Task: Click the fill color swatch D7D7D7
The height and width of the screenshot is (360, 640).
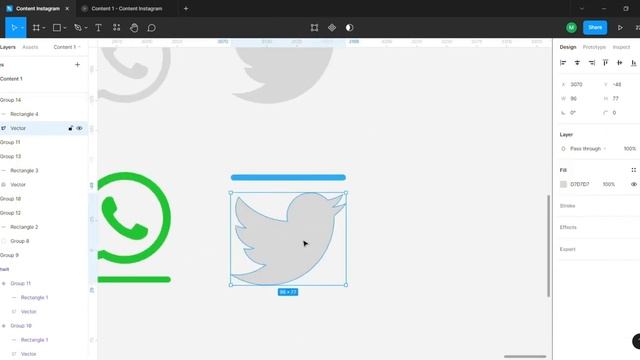Action: [563, 184]
